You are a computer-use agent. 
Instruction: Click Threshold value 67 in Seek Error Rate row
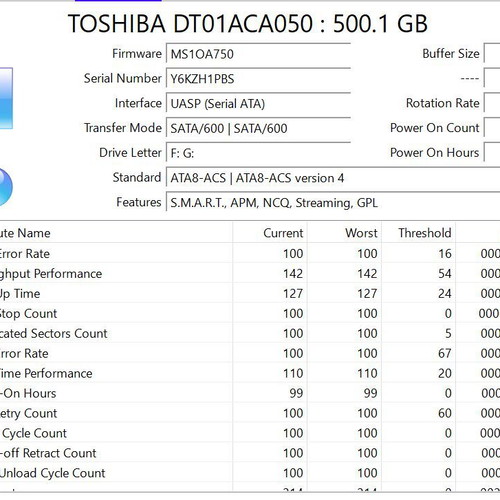pos(445,353)
